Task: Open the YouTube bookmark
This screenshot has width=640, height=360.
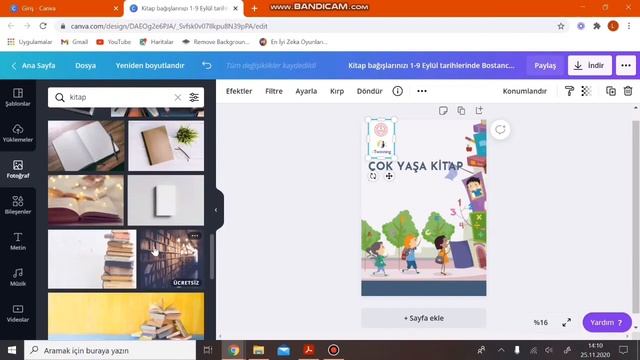Action: 114,42
